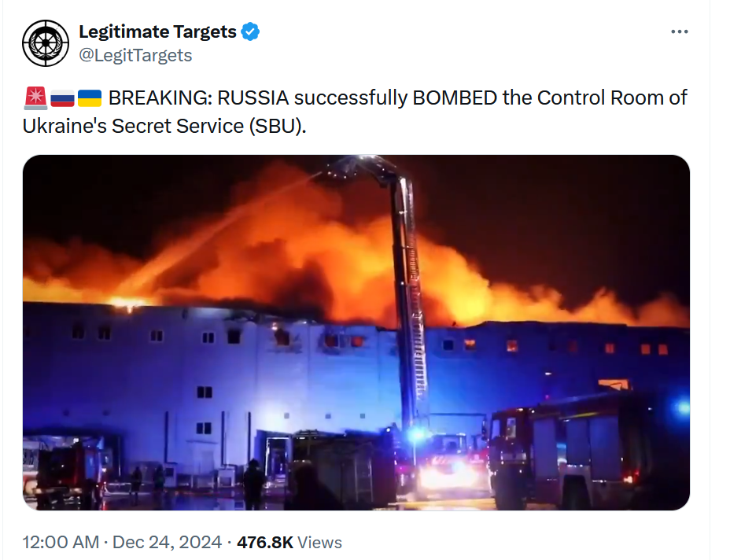Click the right fire truck in the video
Viewport: 730px width, 560px height.
coord(573,451)
